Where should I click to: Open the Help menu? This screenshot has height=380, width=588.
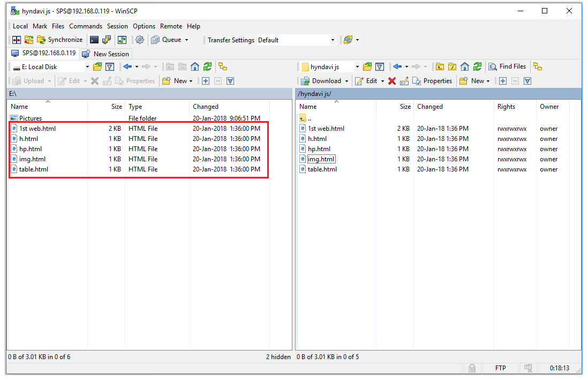tap(193, 26)
